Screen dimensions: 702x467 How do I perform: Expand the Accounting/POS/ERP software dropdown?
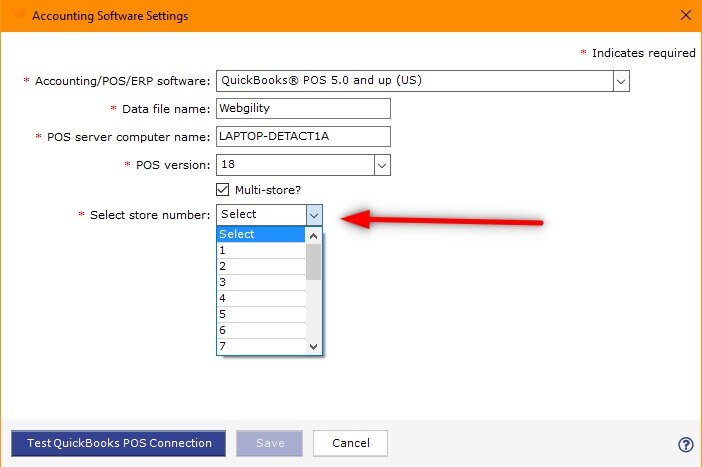tap(620, 81)
